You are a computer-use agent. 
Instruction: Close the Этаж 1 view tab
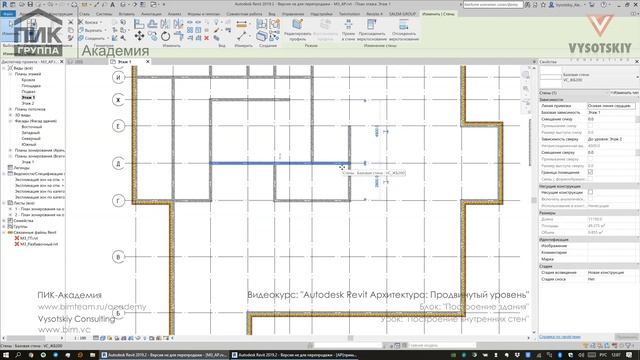pyautogui.click(x=148, y=62)
